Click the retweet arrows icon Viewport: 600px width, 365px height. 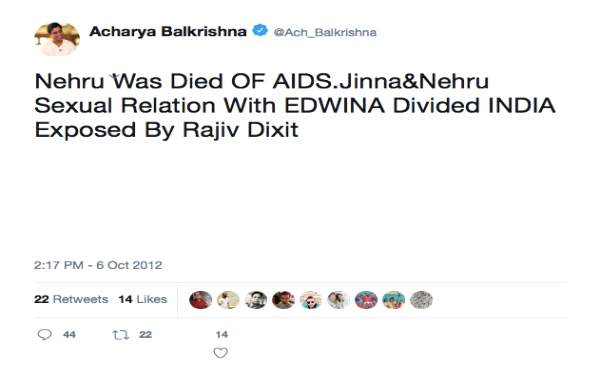point(121,335)
